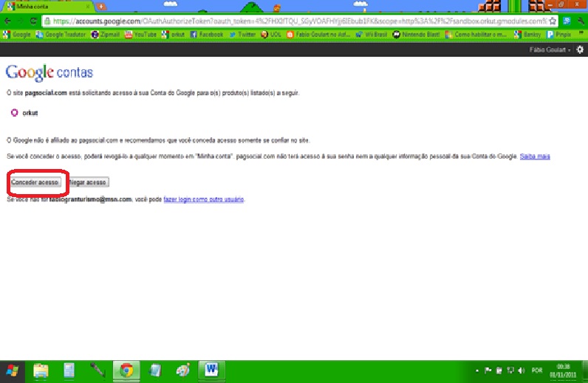
Task: Click the Negar acesso button
Action: point(88,182)
